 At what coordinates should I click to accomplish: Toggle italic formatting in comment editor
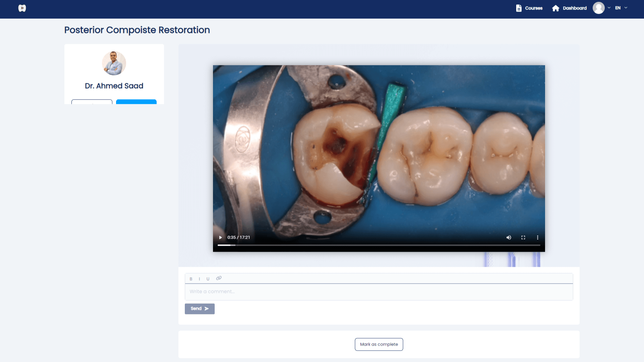coord(199,279)
